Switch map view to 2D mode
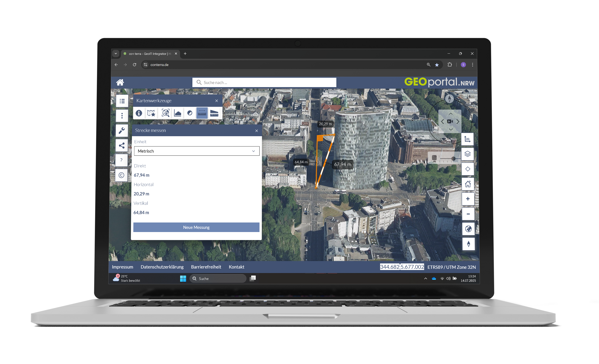This screenshot has width=599, height=364. click(467, 139)
